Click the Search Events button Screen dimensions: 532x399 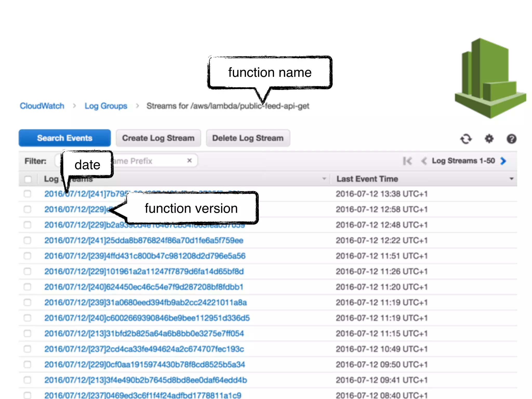tap(65, 138)
